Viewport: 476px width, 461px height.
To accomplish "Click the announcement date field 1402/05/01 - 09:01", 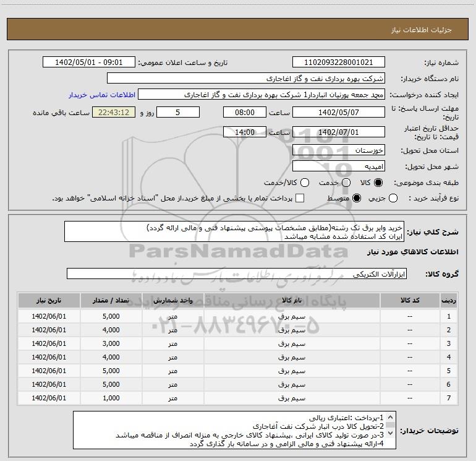I will 89,62.
